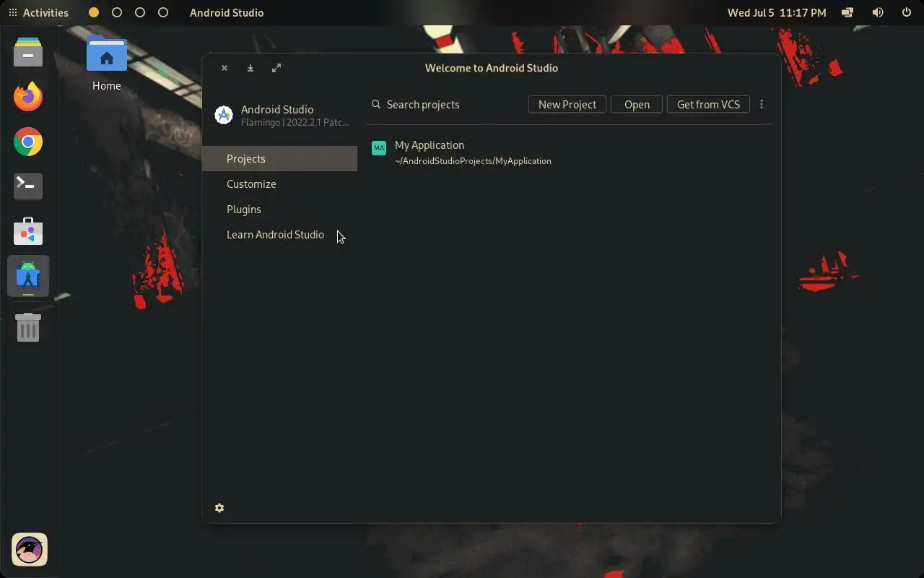Switch to the second workspace dot
This screenshot has width=924, height=578.
117,12
